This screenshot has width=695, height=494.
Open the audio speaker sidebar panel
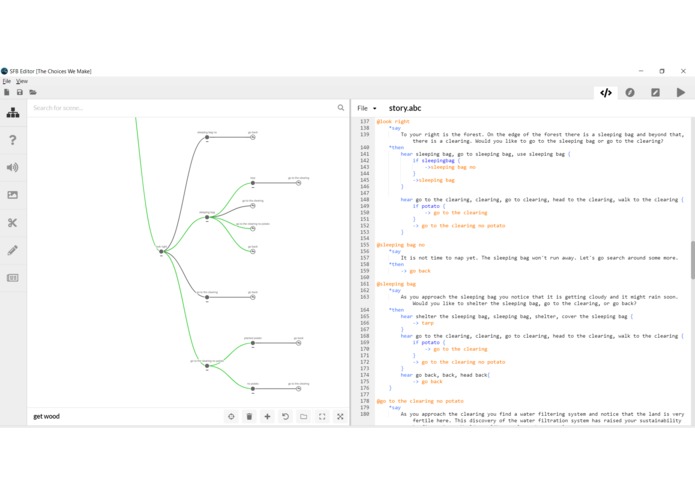click(13, 167)
